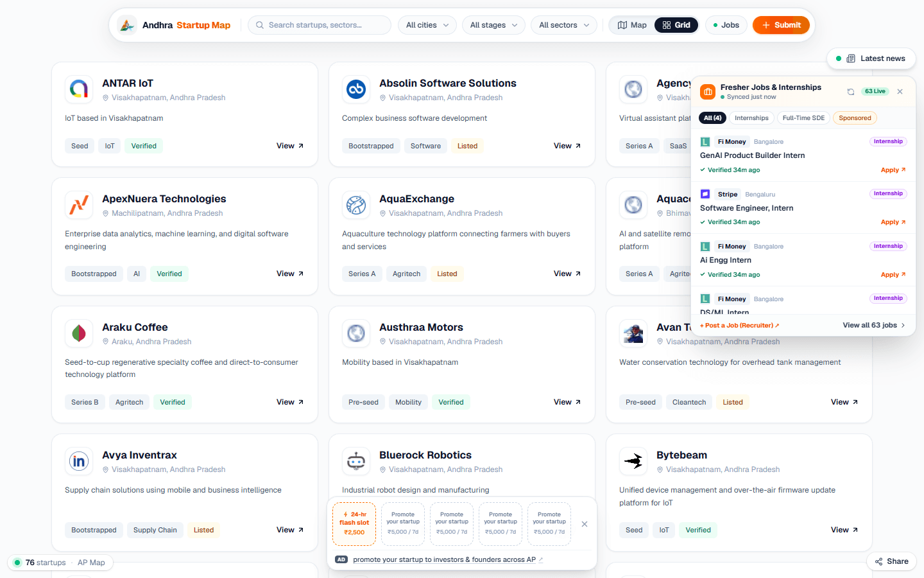
Task: Click the Share icon button
Action: coord(891,561)
